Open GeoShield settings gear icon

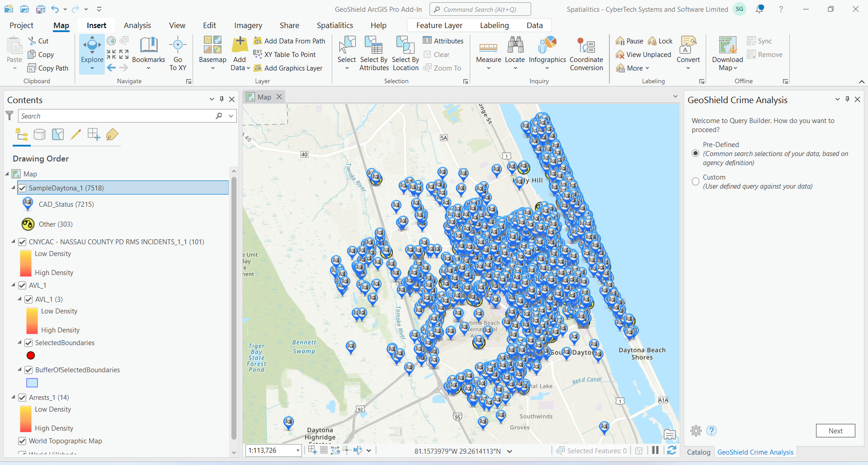click(x=696, y=431)
